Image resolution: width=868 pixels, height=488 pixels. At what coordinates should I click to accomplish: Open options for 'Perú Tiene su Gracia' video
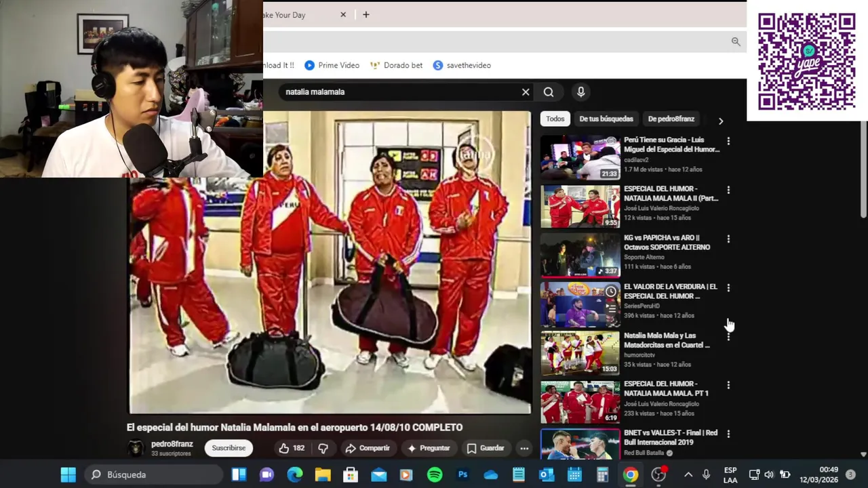[728, 141]
